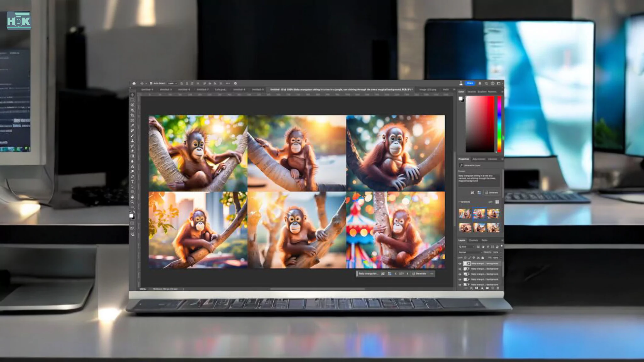This screenshot has height=362, width=644.
Task: Open notifications bell icon
Action: (480, 83)
